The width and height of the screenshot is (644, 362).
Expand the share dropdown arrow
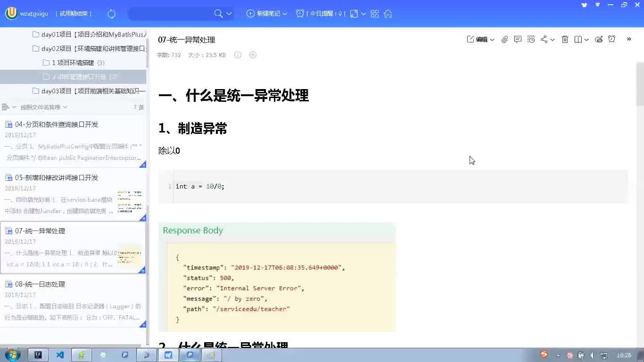point(553,40)
